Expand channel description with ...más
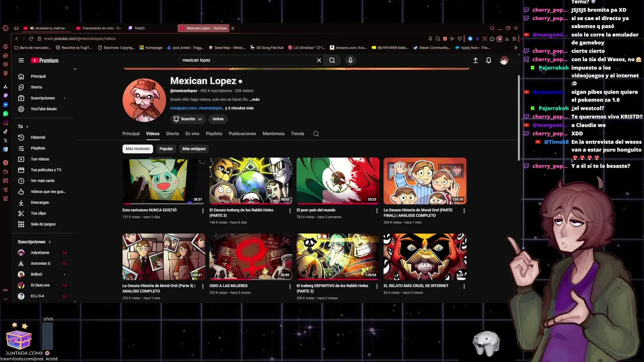This screenshot has width=644, height=362. point(255,100)
